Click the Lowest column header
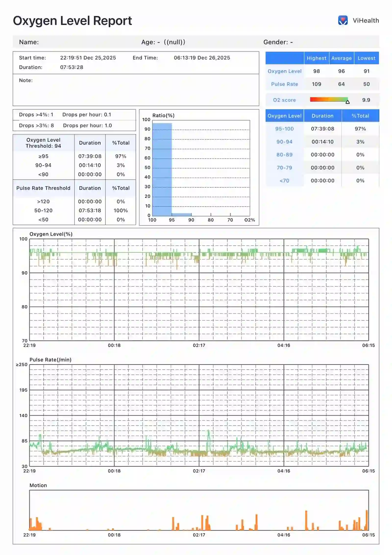 (366, 58)
